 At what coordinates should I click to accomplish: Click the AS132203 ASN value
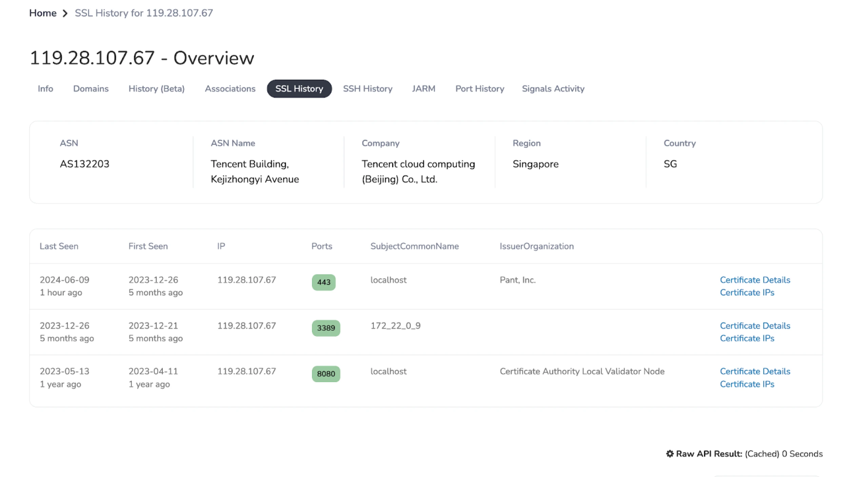pyautogui.click(x=84, y=164)
